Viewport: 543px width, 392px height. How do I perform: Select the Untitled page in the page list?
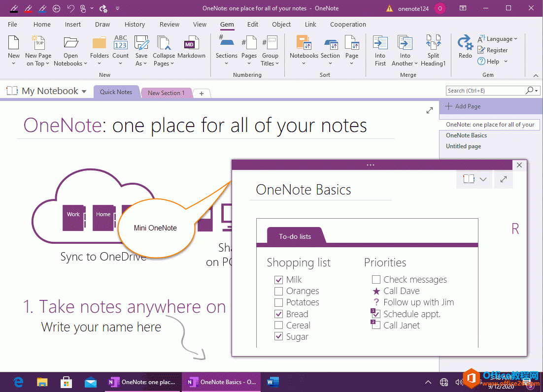pyautogui.click(x=463, y=146)
